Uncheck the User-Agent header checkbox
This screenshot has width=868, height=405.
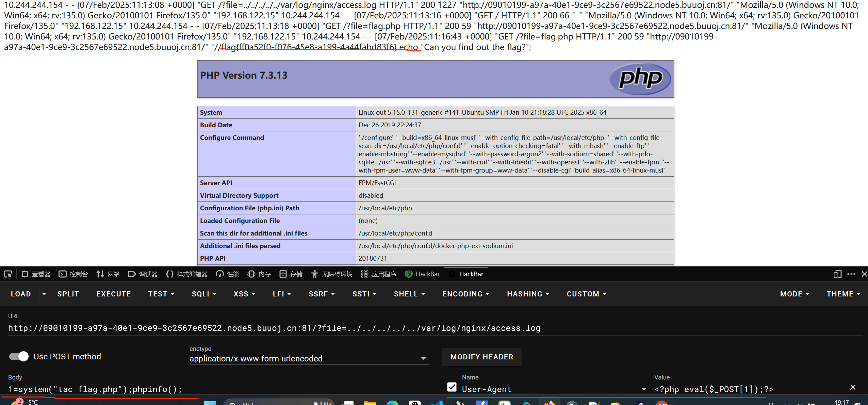click(452, 387)
